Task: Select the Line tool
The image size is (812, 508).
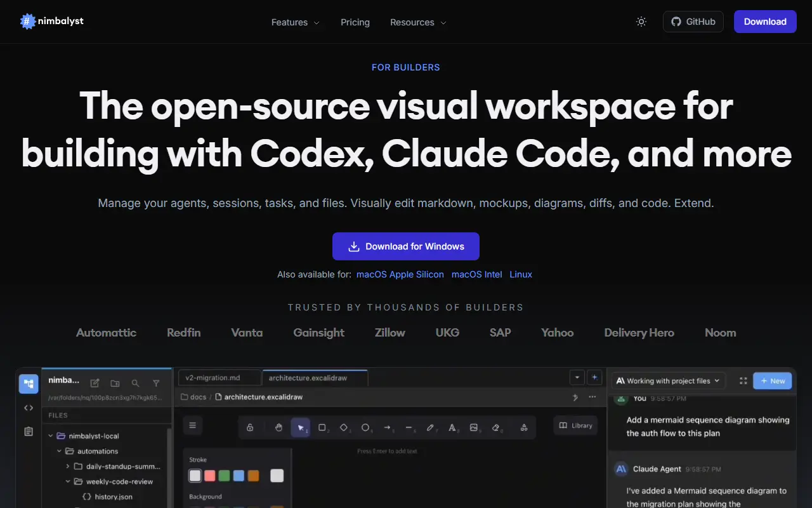Action: point(409,427)
